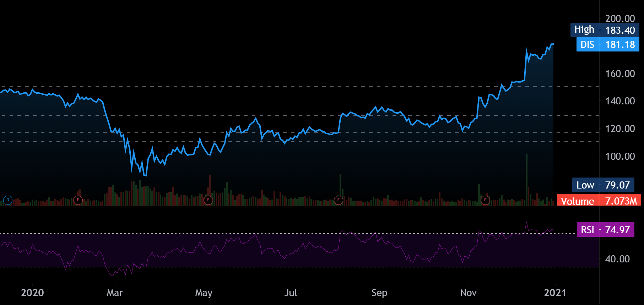Image resolution: width=644 pixels, height=305 pixels.
Task: Click the 40.00 RSI axis value
Action: (617, 259)
